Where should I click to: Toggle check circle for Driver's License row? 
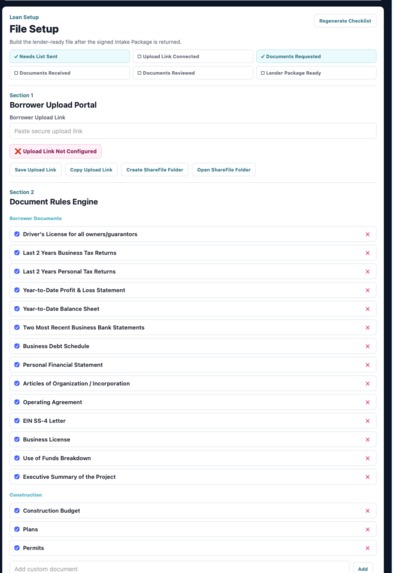[x=17, y=234]
